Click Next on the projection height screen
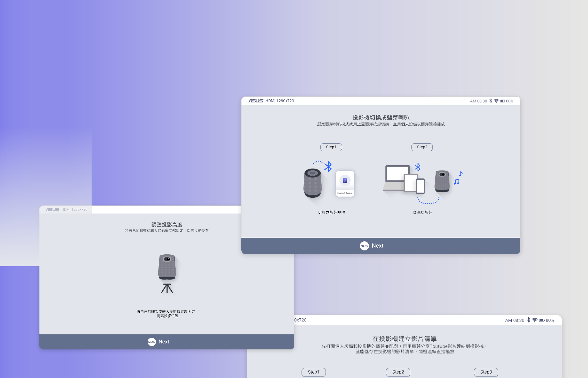Image resolution: width=588 pixels, height=378 pixels. pyautogui.click(x=164, y=342)
